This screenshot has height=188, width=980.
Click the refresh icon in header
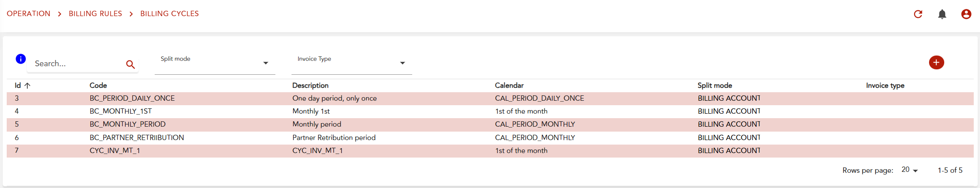(x=918, y=14)
